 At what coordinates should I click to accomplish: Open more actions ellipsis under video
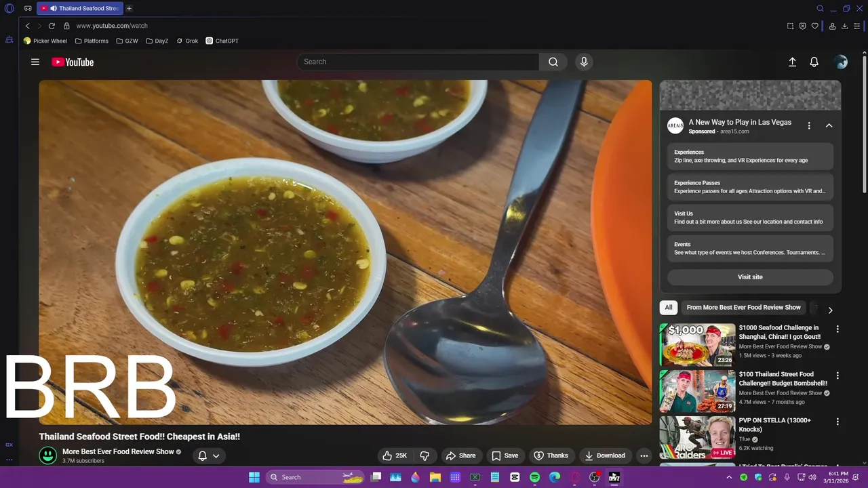pos(644,455)
